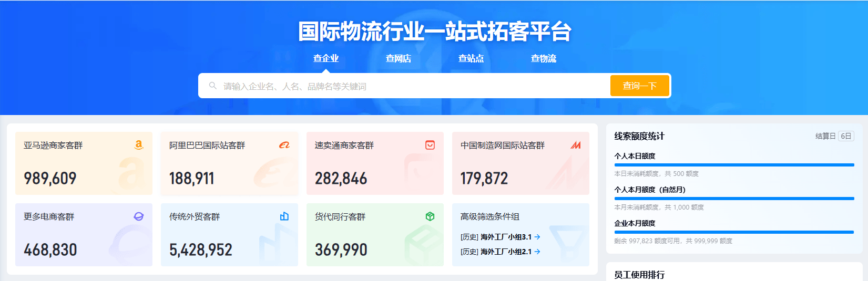Click the AliExpress (速卖通) shopping bag icon
This screenshot has height=281, width=868.
point(430,145)
